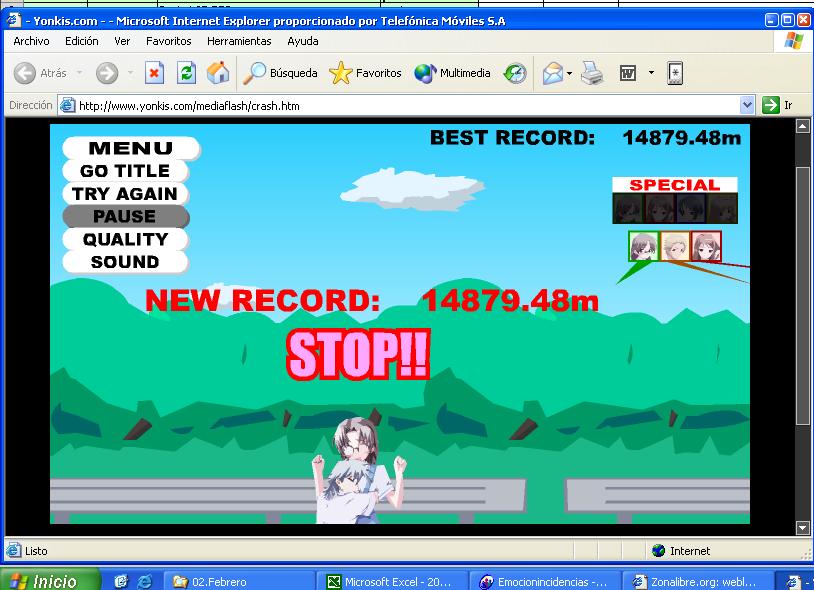Click the Edit with Word icon
This screenshot has height=590, width=814.
pyautogui.click(x=628, y=73)
